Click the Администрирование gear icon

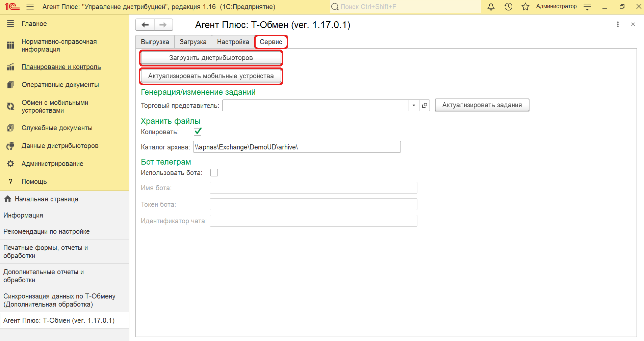(x=10, y=164)
